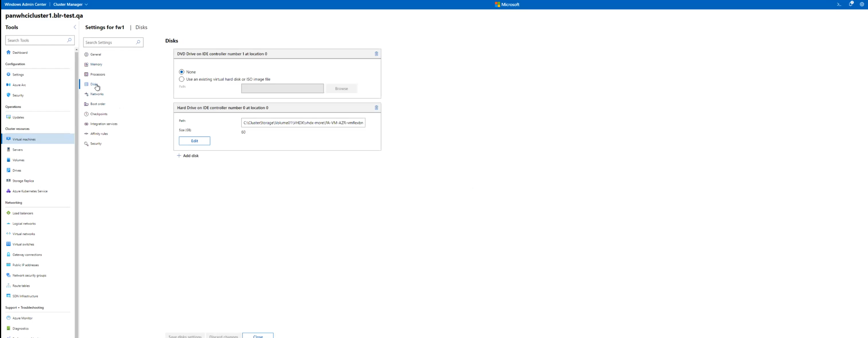Image resolution: width=868 pixels, height=338 pixels.
Task: Open Logical networks in Tools
Action: tap(24, 224)
